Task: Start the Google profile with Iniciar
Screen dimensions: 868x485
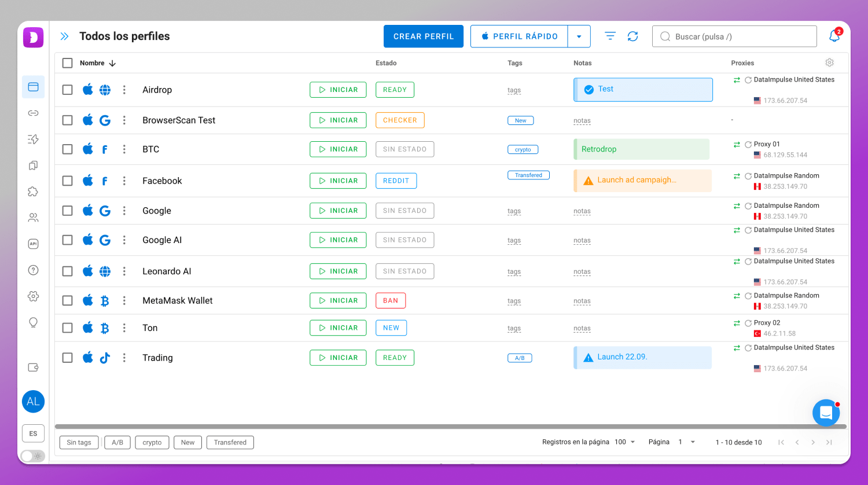Action: click(x=338, y=211)
